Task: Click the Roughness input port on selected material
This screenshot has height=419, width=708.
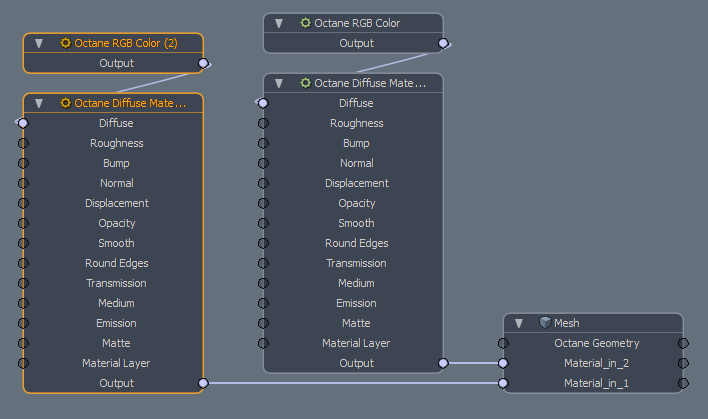Action: [23, 143]
